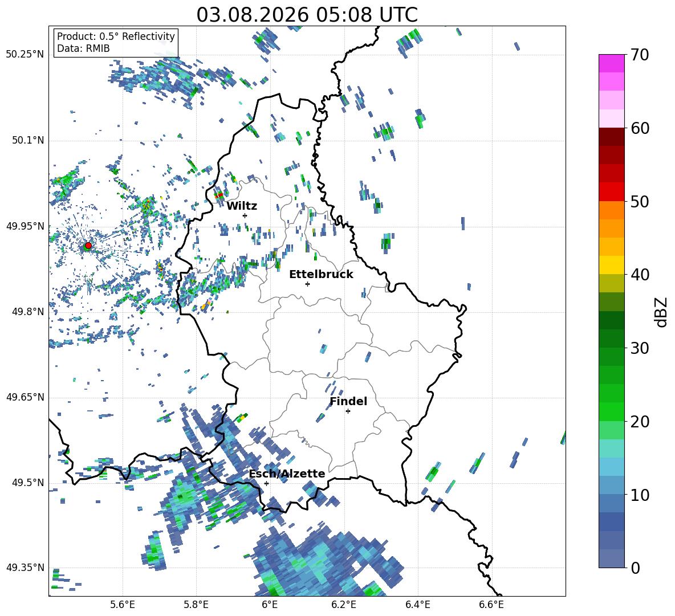Viewport: 675px width, 616px height.
Task: Click the Ettelbruck station cross marker
Action: (307, 284)
